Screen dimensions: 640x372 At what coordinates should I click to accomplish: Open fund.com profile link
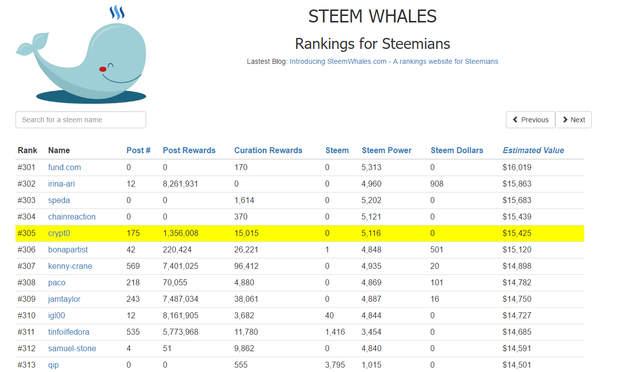(x=64, y=167)
